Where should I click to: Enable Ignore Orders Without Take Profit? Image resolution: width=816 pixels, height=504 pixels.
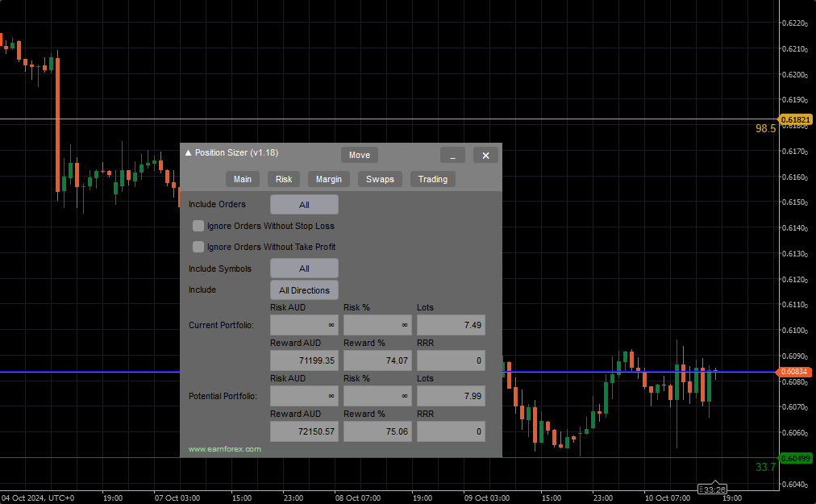coord(198,248)
